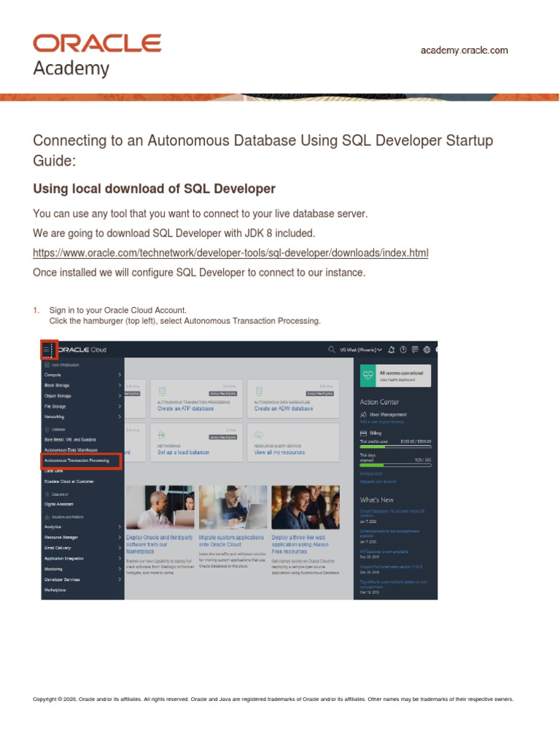Click the hamburger menu icon in Oracle Cloud
This screenshot has width=560, height=747.
(x=47, y=349)
